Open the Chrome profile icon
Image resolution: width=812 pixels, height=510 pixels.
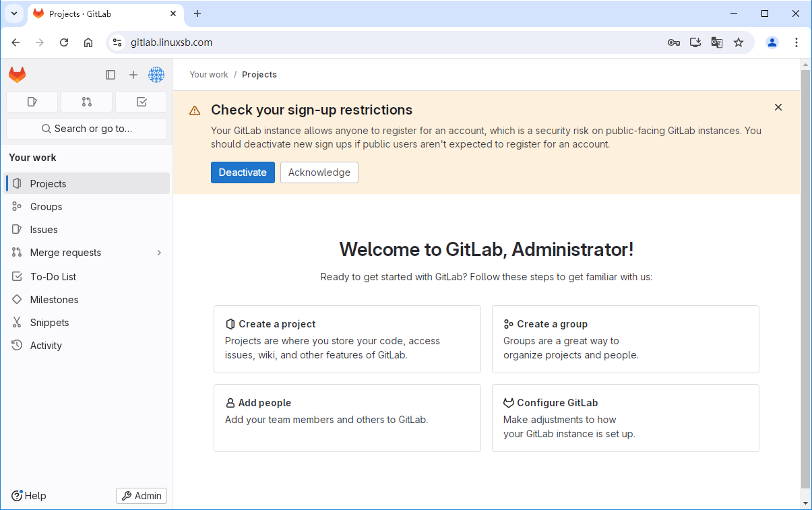tap(772, 42)
